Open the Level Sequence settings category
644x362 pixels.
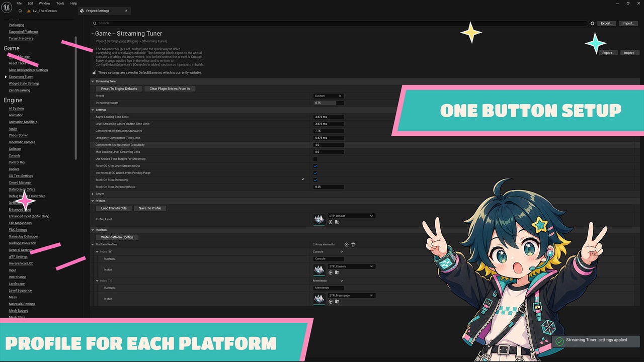click(x=20, y=291)
